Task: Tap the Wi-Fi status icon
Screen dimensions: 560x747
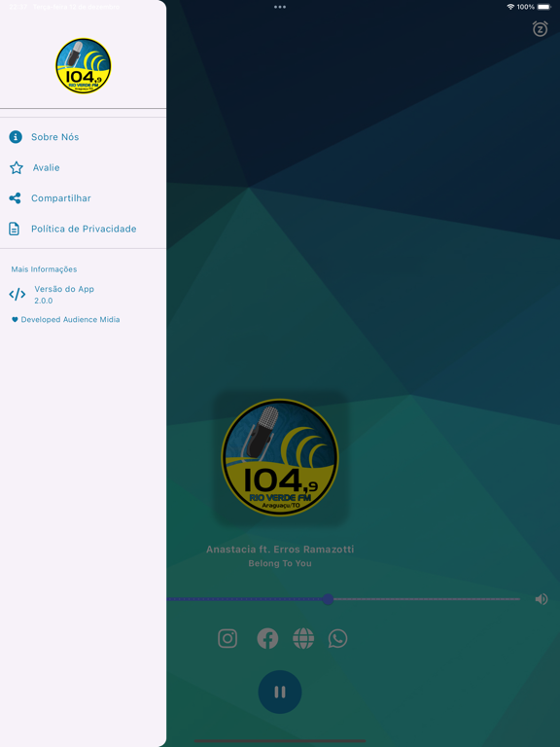Action: tap(510, 7)
